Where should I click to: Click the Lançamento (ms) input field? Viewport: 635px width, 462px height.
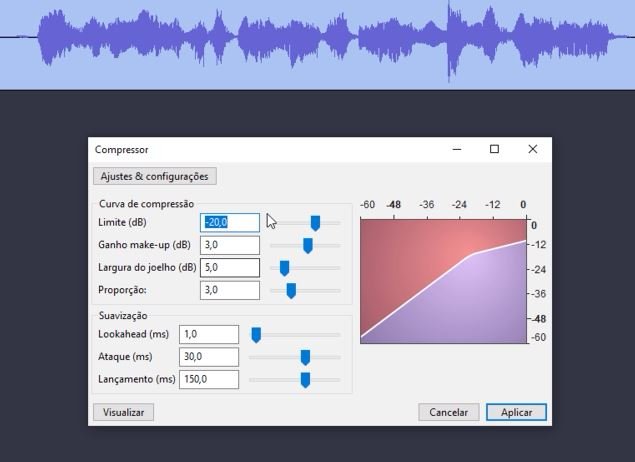[x=209, y=379]
